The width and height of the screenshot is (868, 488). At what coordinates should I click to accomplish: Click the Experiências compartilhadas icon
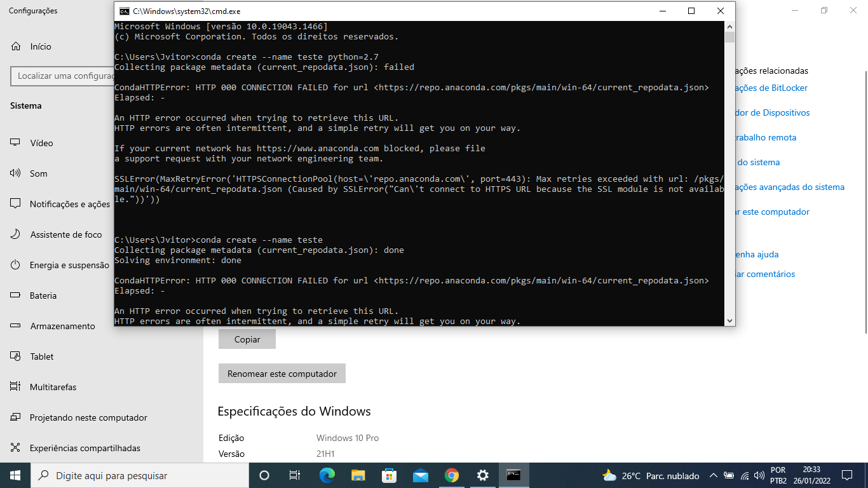15,448
